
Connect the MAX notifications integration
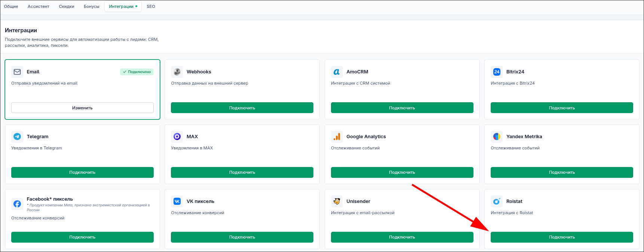242,173
